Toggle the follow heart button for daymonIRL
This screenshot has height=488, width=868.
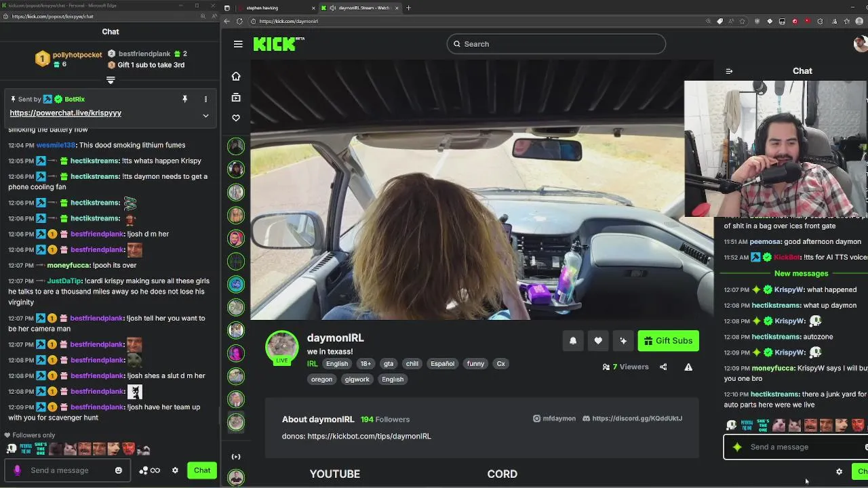point(598,341)
